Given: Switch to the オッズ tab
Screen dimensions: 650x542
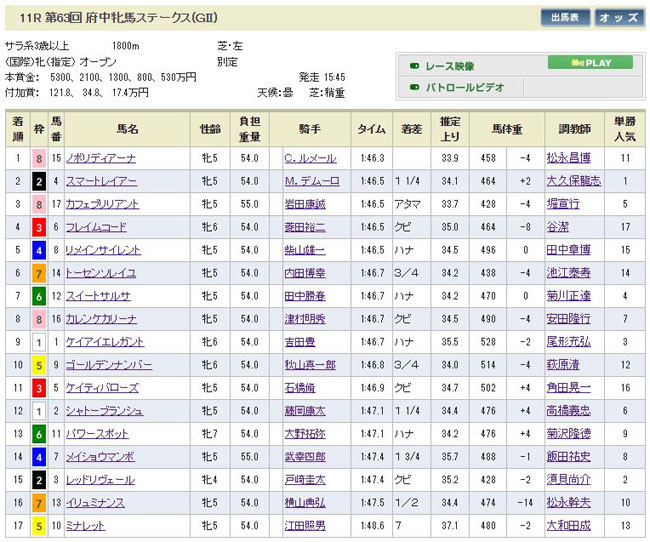Looking at the screenshot, I should tap(620, 17).
